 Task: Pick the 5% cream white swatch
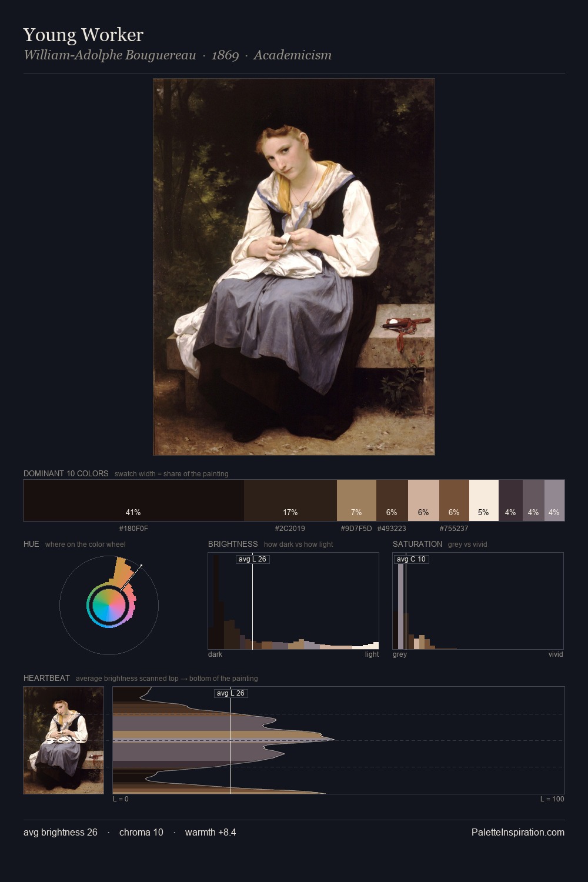(x=483, y=500)
